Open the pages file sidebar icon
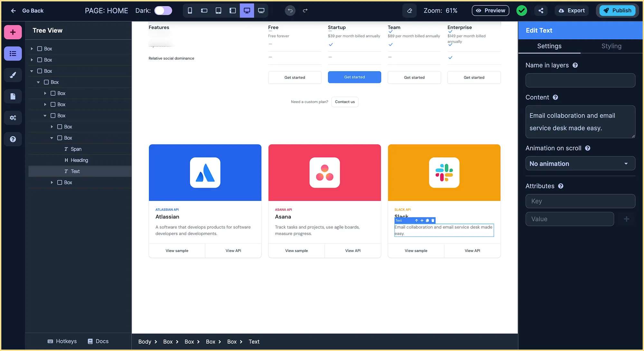644x351 pixels. [x=13, y=96]
